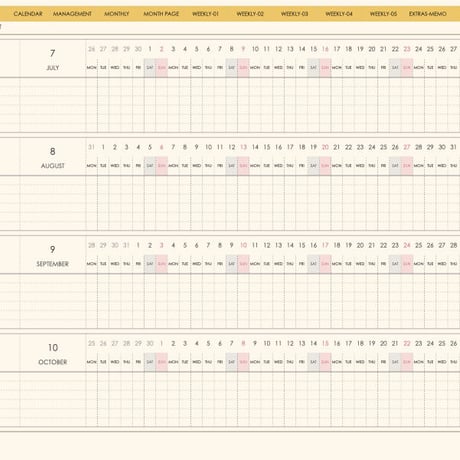Screen dimensions: 460x460
Task: Select day 19 in the August row
Action: [x=314, y=147]
